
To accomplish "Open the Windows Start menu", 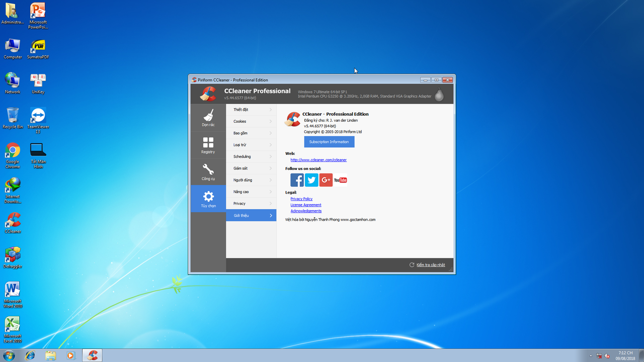I will point(9,355).
